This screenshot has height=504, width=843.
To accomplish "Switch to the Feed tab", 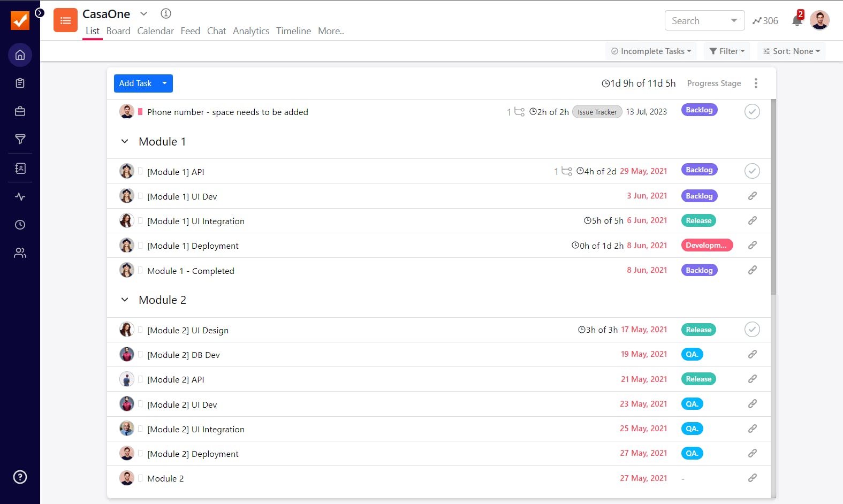I will 191,31.
